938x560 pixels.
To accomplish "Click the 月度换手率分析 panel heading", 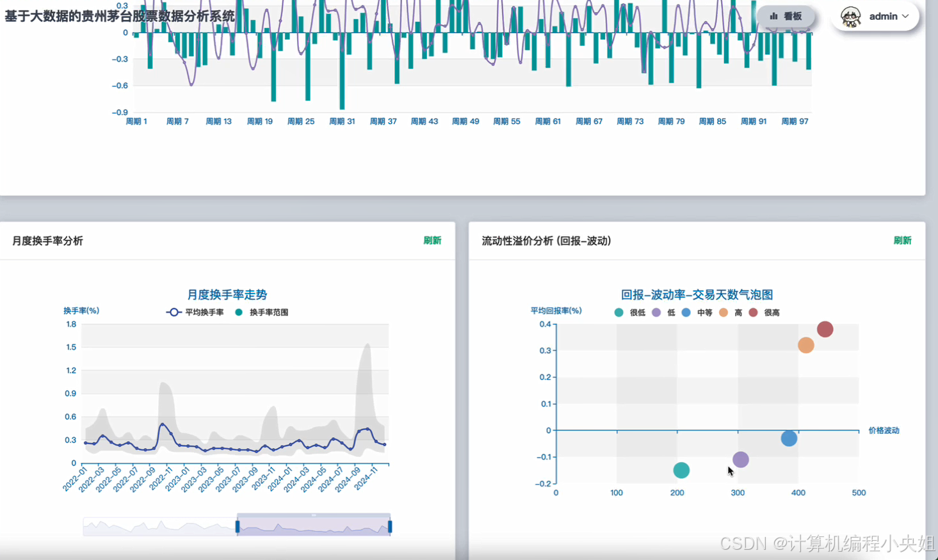I will click(x=47, y=241).
